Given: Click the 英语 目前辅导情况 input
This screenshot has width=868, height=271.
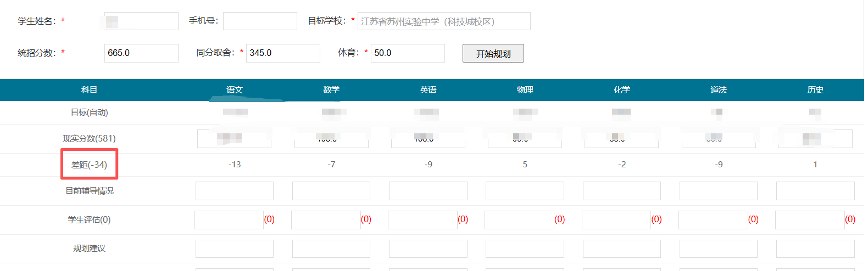Looking at the screenshot, I should 428,191.
